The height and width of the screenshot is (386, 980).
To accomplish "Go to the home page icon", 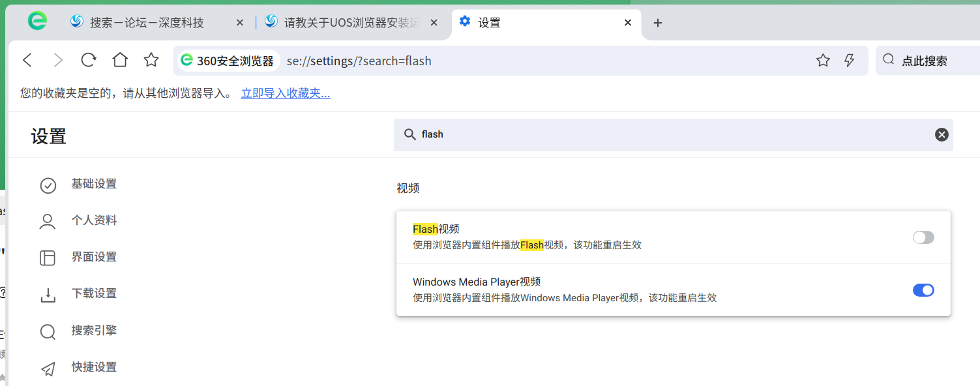I will click(x=120, y=61).
